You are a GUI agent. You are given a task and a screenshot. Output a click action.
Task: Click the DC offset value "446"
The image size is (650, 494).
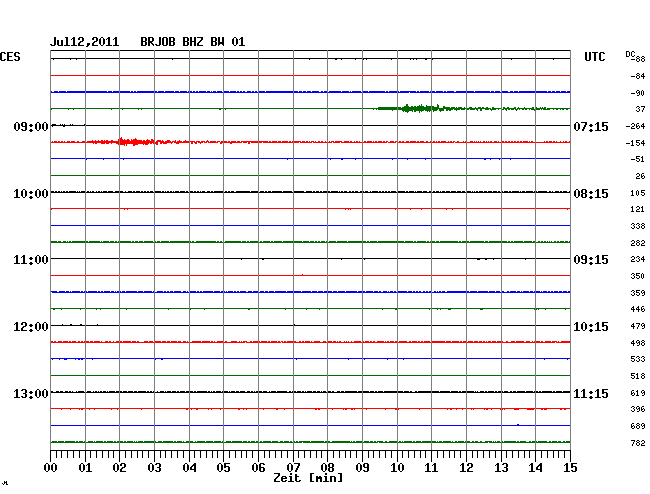tap(638, 309)
